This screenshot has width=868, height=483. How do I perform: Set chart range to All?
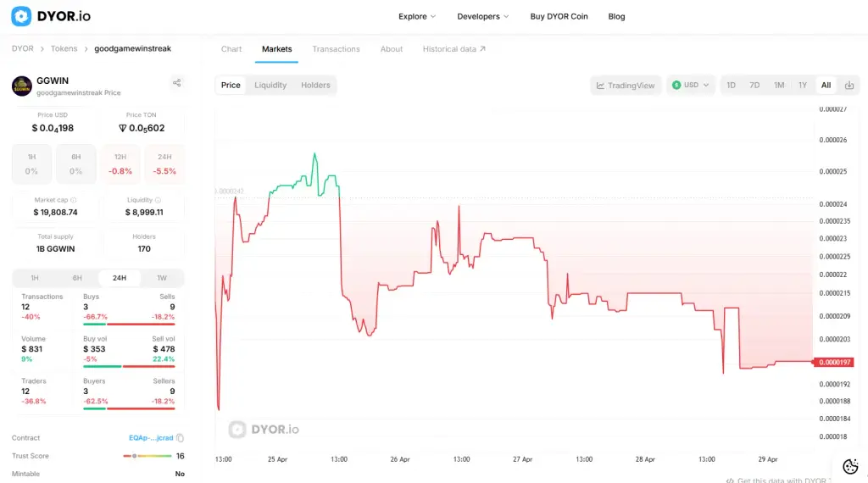tap(826, 86)
